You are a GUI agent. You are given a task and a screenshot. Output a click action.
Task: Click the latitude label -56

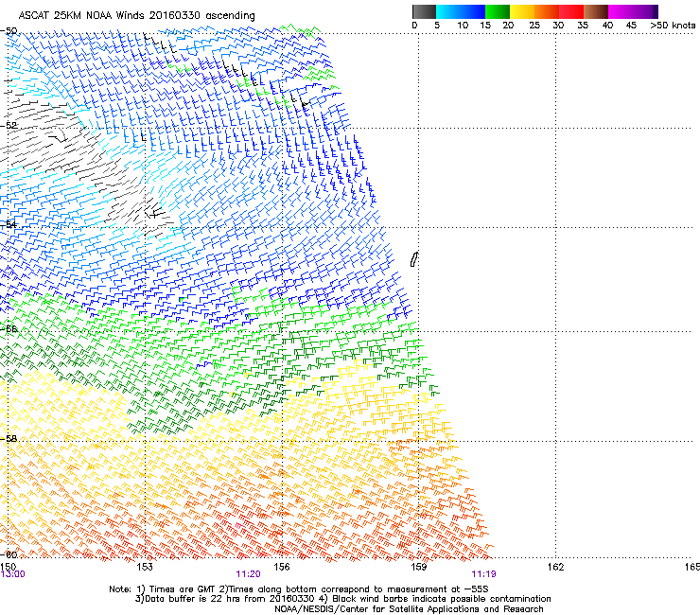click(x=9, y=329)
